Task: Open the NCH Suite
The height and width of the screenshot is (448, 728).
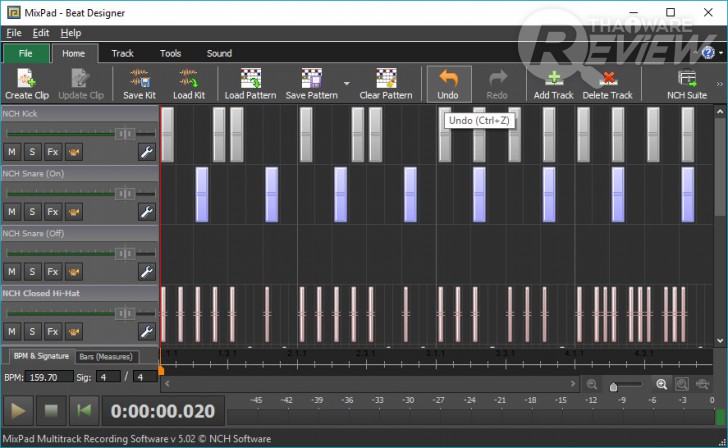Action: click(687, 84)
